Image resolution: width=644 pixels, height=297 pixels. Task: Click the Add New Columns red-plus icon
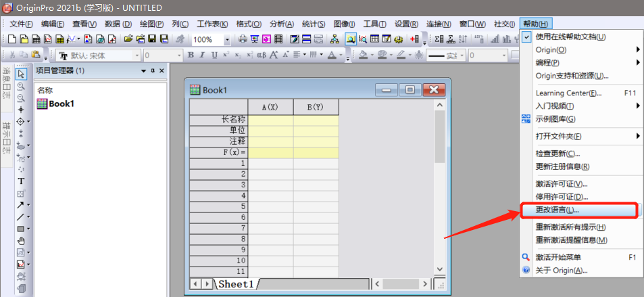[x=414, y=39]
